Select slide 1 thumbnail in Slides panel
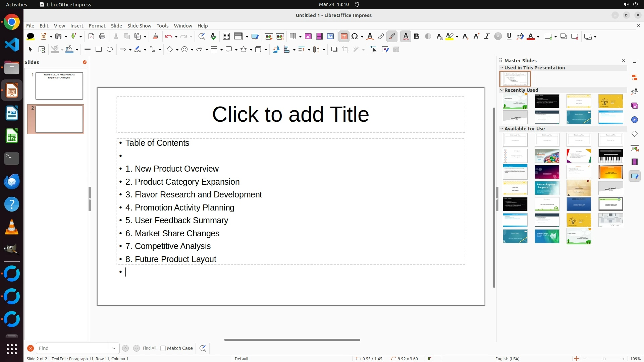Screen dimensions: 644x362 coord(59,86)
